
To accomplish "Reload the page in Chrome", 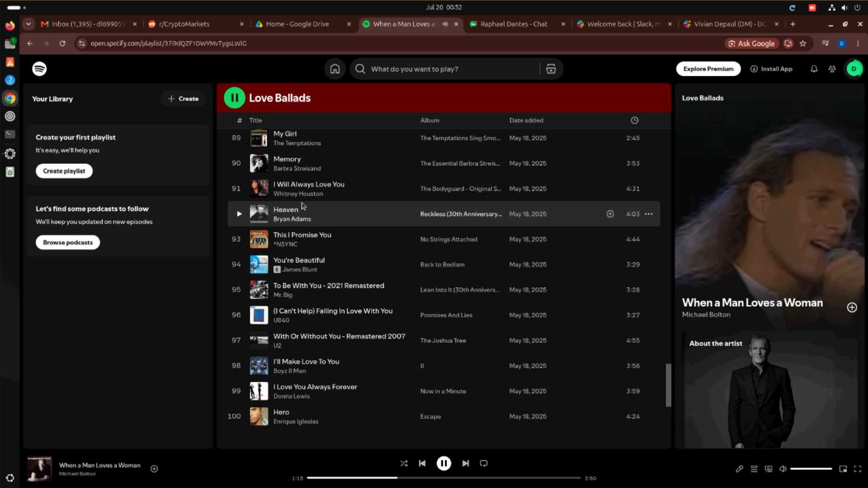I will click(62, 44).
